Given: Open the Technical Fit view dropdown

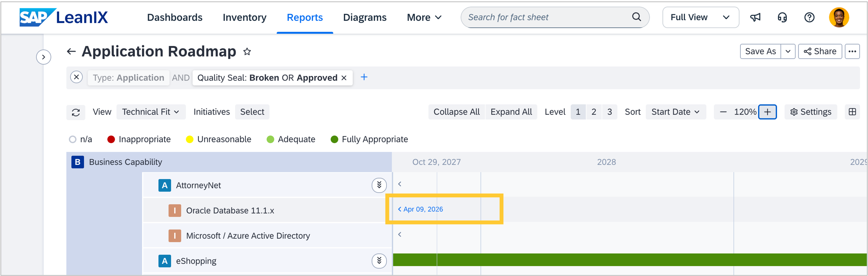Looking at the screenshot, I should [151, 112].
